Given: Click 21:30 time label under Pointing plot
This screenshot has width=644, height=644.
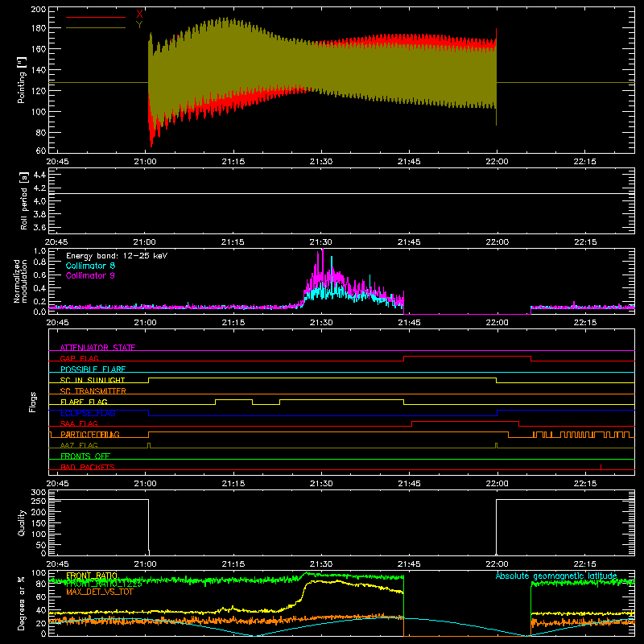Looking at the screenshot, I should click(x=321, y=162).
